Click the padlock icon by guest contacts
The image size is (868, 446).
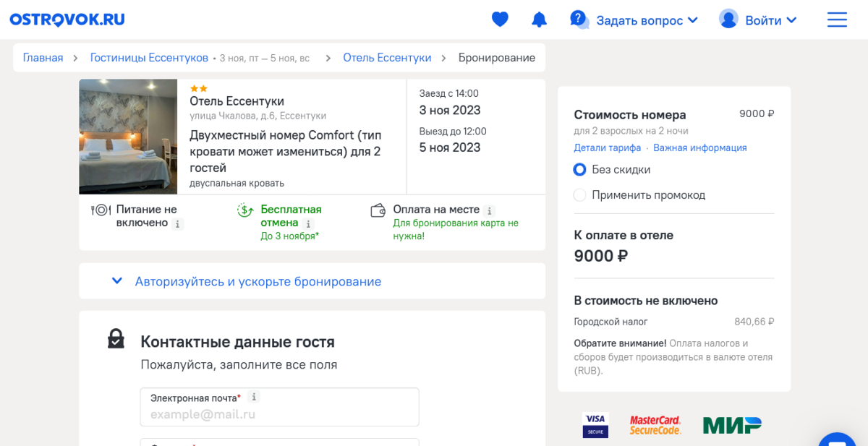[x=116, y=338]
